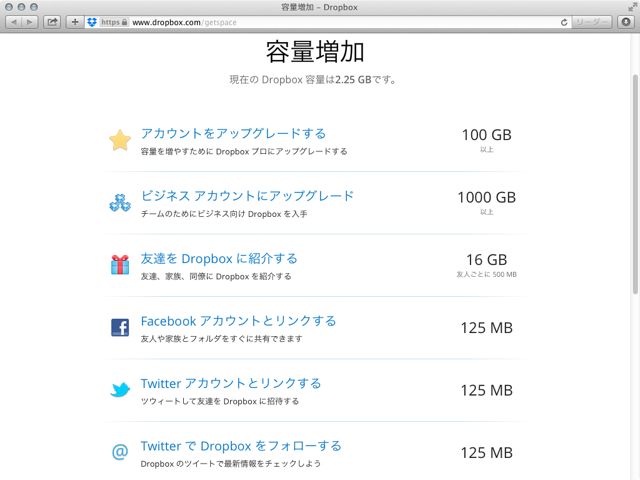Open Twitter アカウントとリンクする link
This screenshot has width=640, height=480.
231,384
